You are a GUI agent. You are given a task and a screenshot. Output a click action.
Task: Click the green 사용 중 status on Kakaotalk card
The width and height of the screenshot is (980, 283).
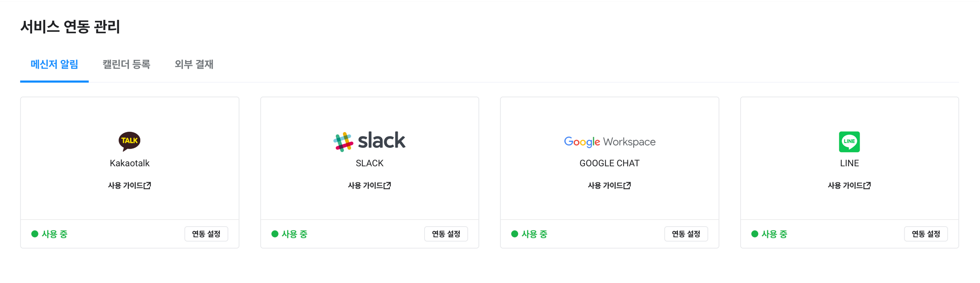[x=50, y=234]
